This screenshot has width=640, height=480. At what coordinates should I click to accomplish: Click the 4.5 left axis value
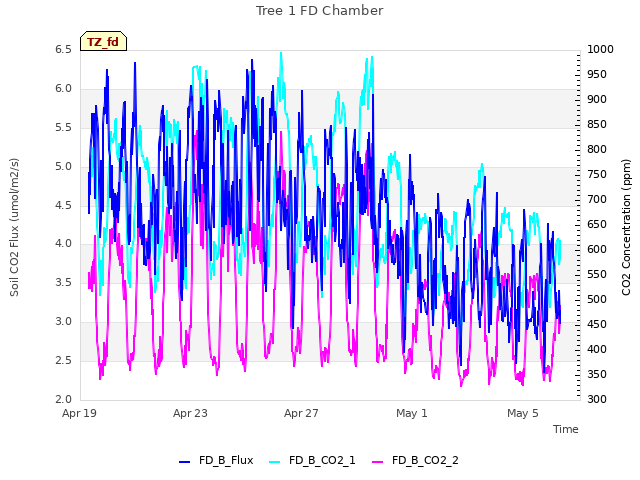click(x=63, y=205)
